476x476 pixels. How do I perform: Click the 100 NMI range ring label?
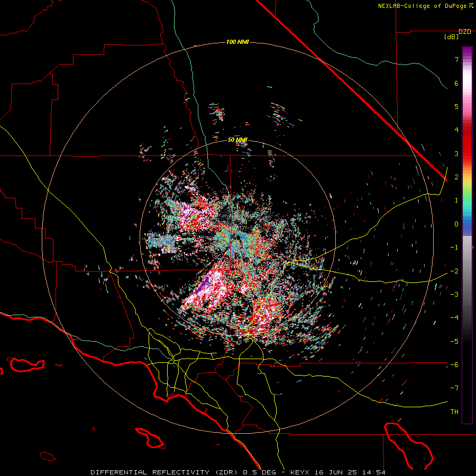tap(237, 42)
